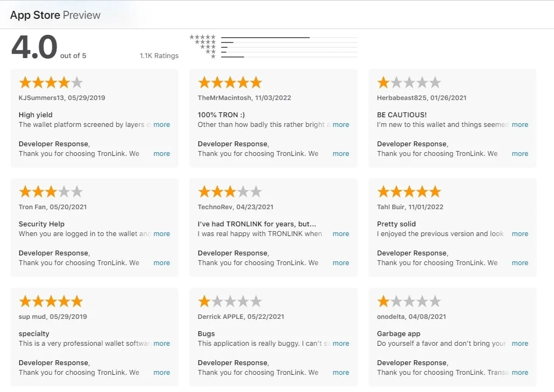Viewport: 554px width, 392px height.
Task: Click the 'Garbage app' review title
Action: click(399, 334)
